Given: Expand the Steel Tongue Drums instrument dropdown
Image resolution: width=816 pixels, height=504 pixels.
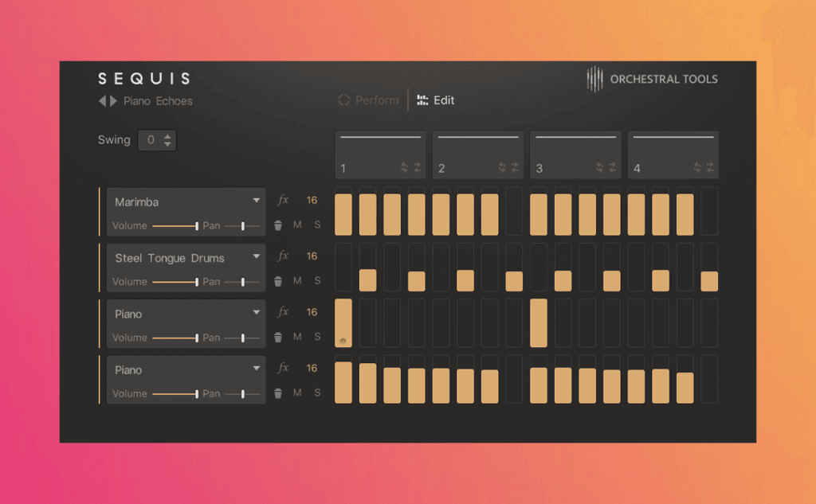Looking at the screenshot, I should tap(257, 257).
